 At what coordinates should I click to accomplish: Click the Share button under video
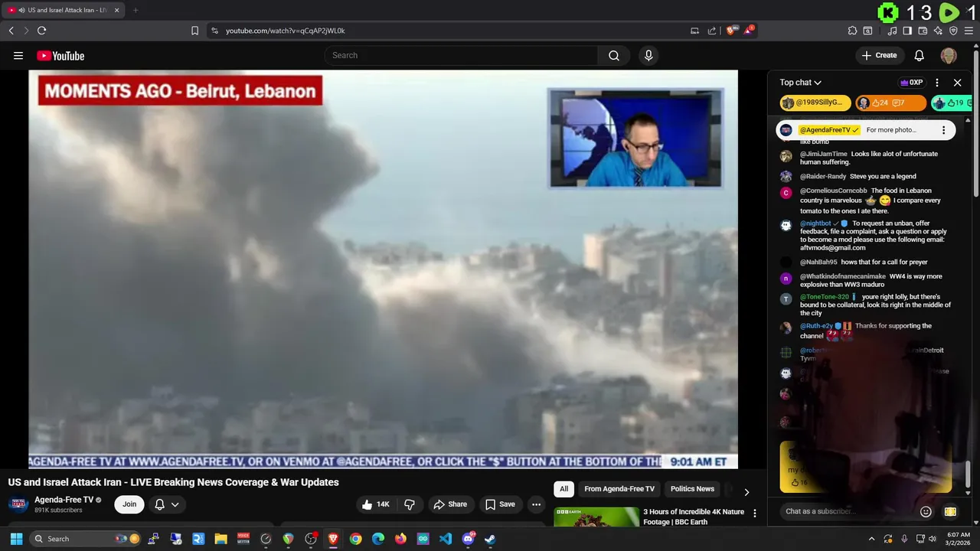450,504
